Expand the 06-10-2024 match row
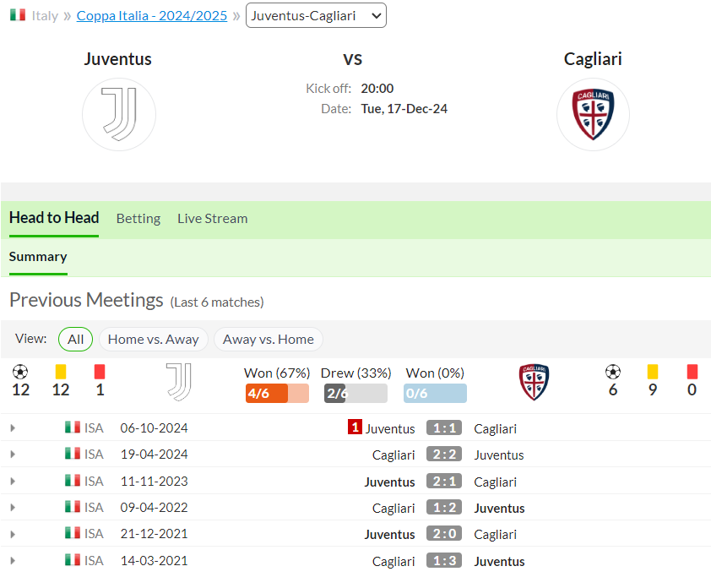This screenshot has width=711, height=588. tap(13, 427)
